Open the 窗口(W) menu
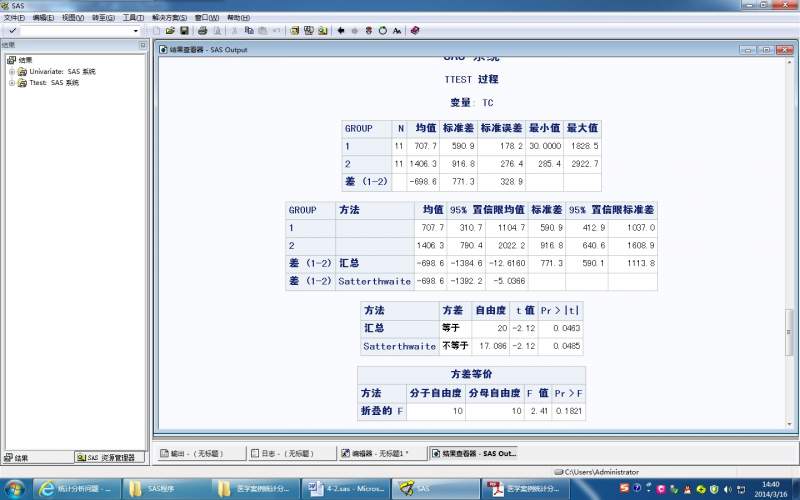The image size is (800, 500). pyautogui.click(x=207, y=17)
